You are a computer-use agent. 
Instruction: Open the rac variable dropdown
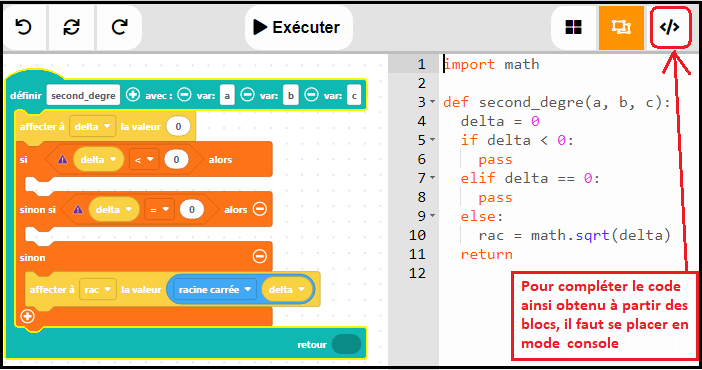pyautogui.click(x=98, y=289)
